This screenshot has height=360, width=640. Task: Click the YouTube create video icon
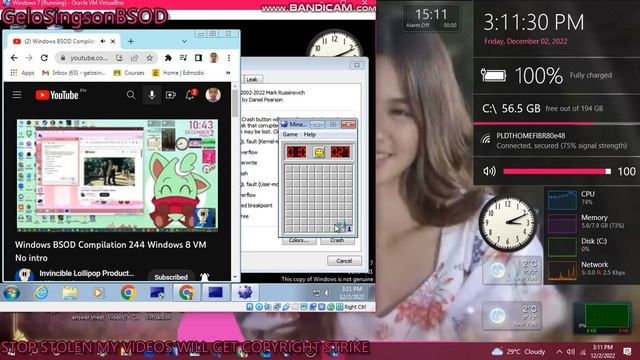170,95
